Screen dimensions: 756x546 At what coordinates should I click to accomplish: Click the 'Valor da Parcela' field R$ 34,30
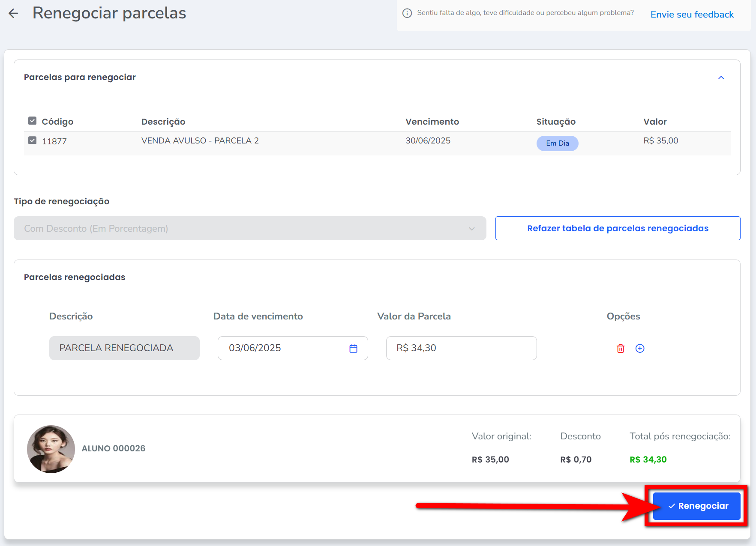pyautogui.click(x=461, y=348)
